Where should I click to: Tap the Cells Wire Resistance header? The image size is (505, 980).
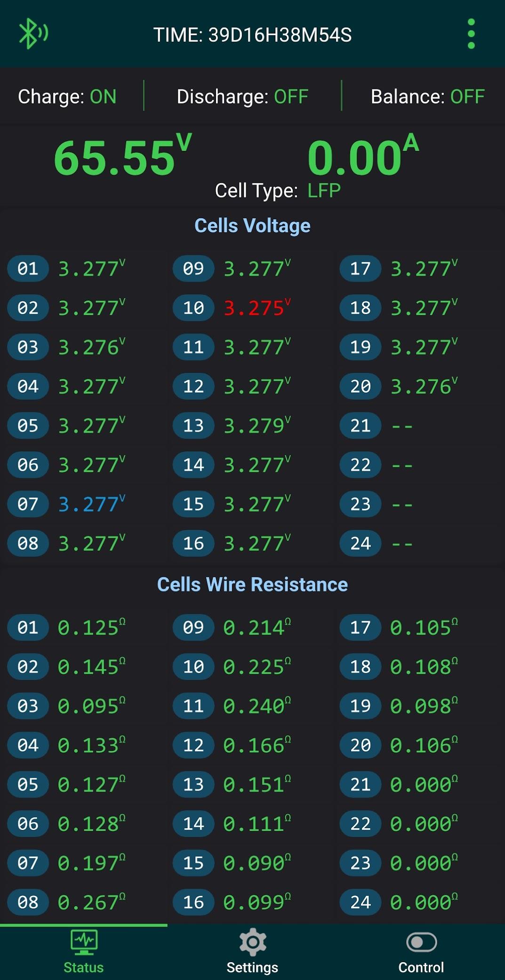252,585
